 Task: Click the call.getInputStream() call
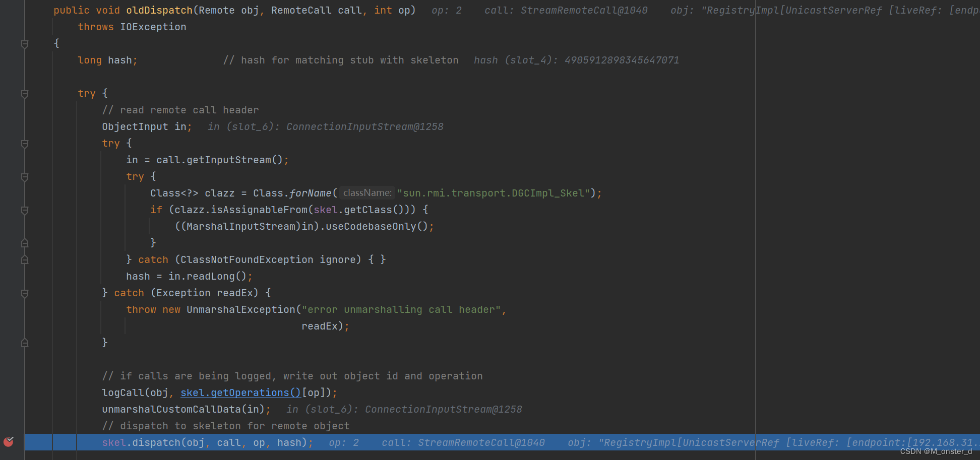click(220, 160)
